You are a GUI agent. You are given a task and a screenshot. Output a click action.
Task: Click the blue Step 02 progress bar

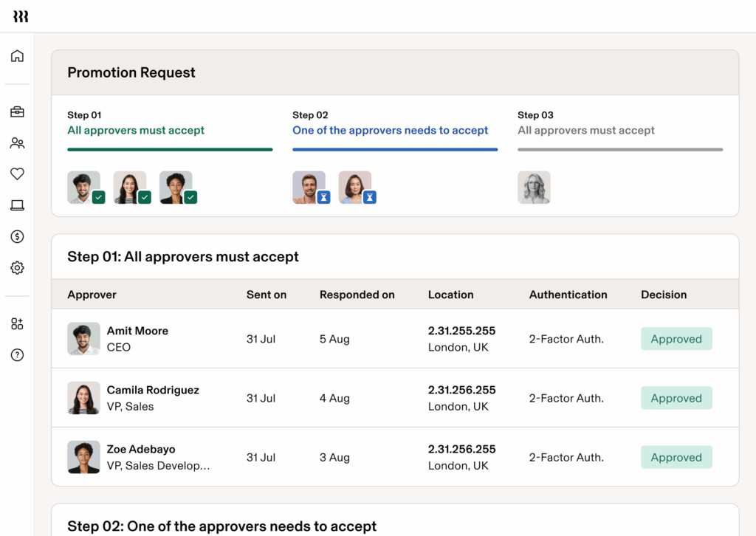(x=395, y=150)
